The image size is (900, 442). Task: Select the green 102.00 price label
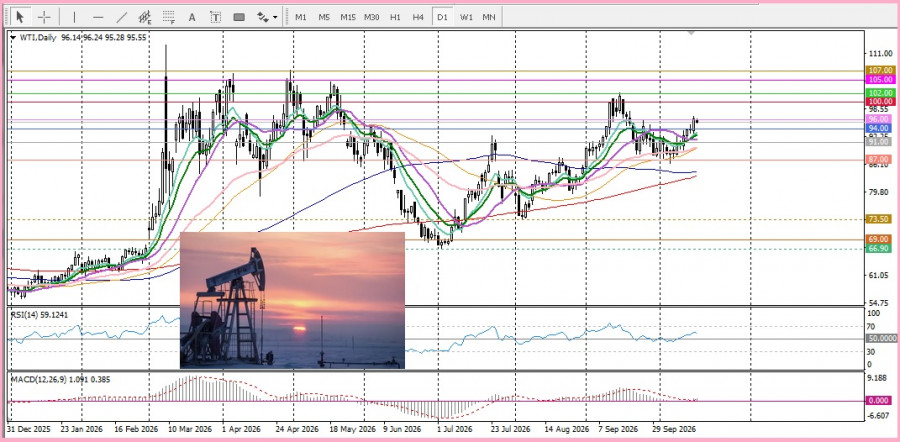(x=880, y=92)
